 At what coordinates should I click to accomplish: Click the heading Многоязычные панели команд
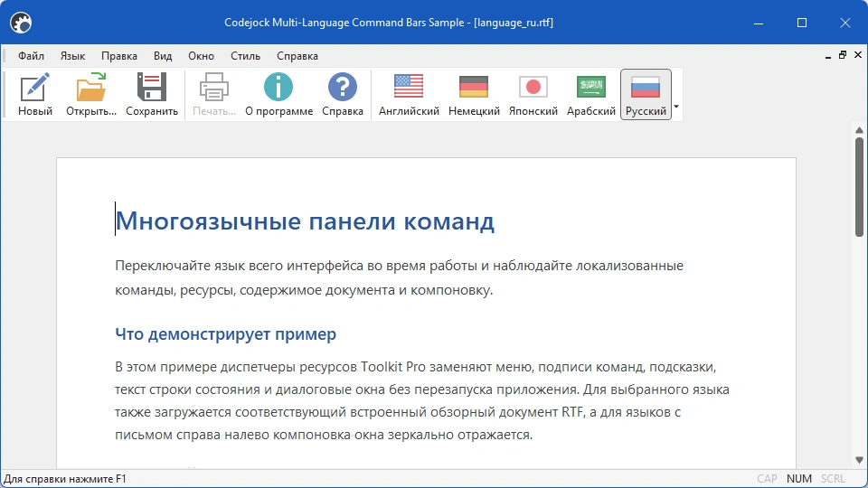(x=305, y=221)
